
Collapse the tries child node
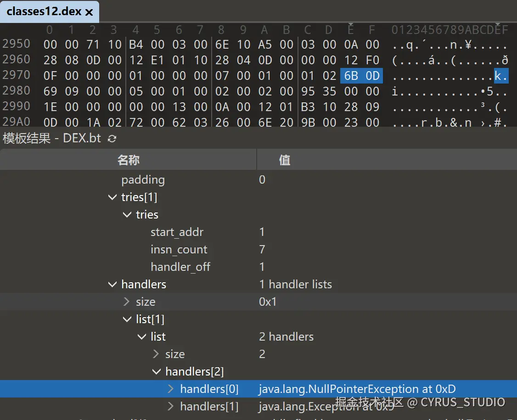[127, 215]
